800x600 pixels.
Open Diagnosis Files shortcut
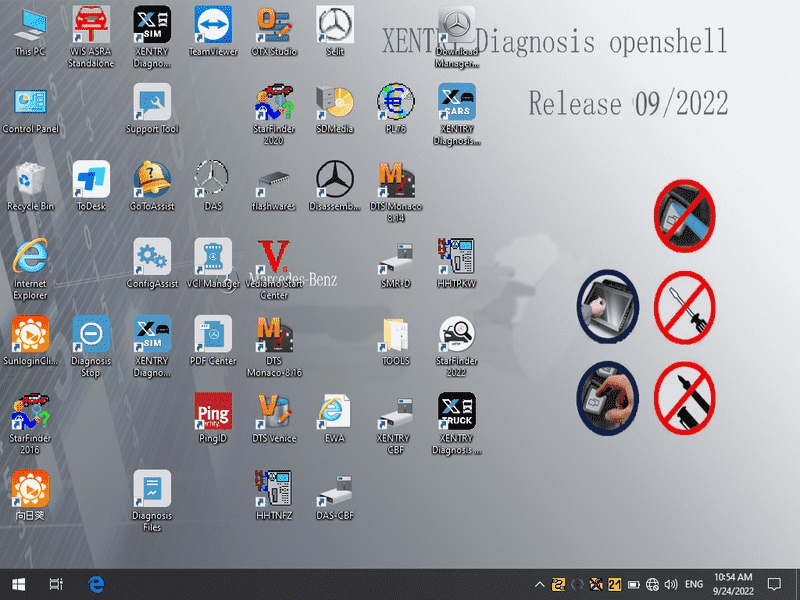click(152, 502)
